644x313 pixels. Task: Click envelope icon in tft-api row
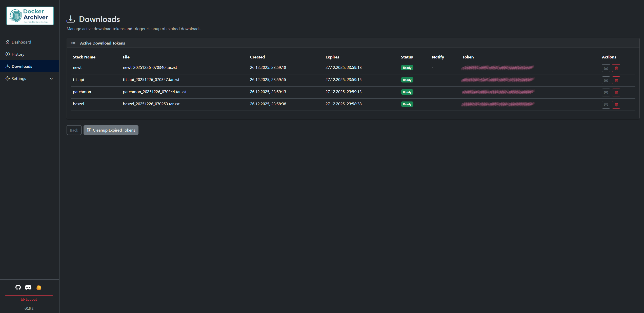pyautogui.click(x=606, y=80)
